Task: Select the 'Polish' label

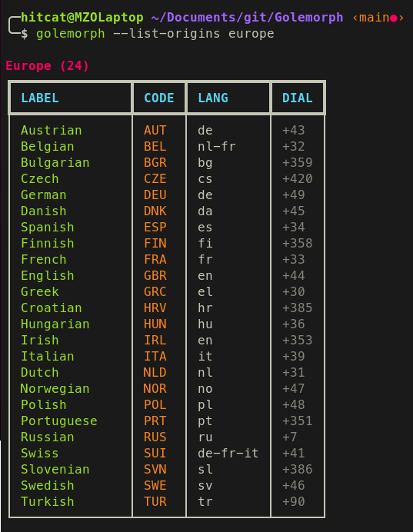Action: (43, 405)
